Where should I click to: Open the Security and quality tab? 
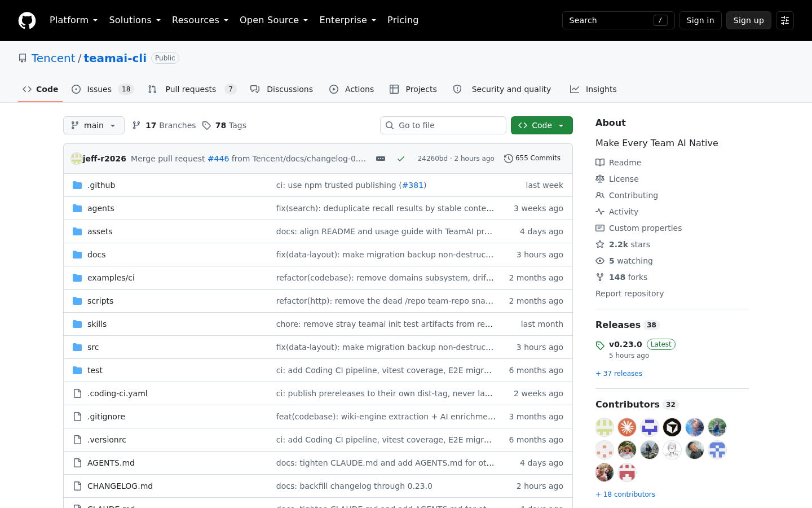click(502, 89)
